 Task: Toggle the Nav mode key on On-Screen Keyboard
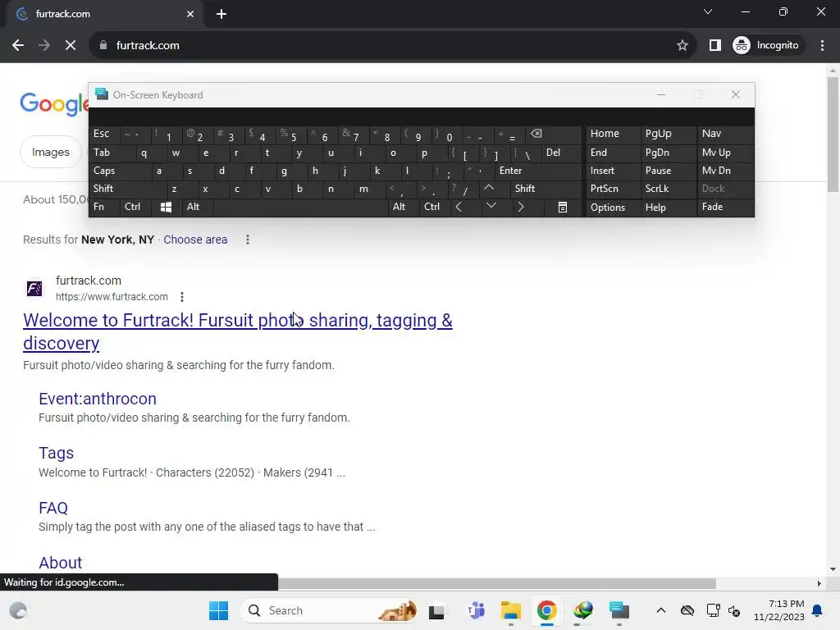tap(725, 134)
